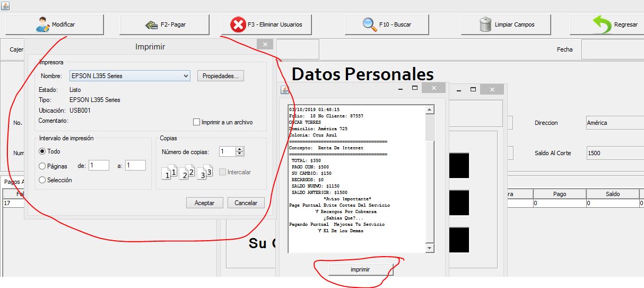644x288 pixels.
Task: Click the Direccion field showing América
Action: click(615, 123)
